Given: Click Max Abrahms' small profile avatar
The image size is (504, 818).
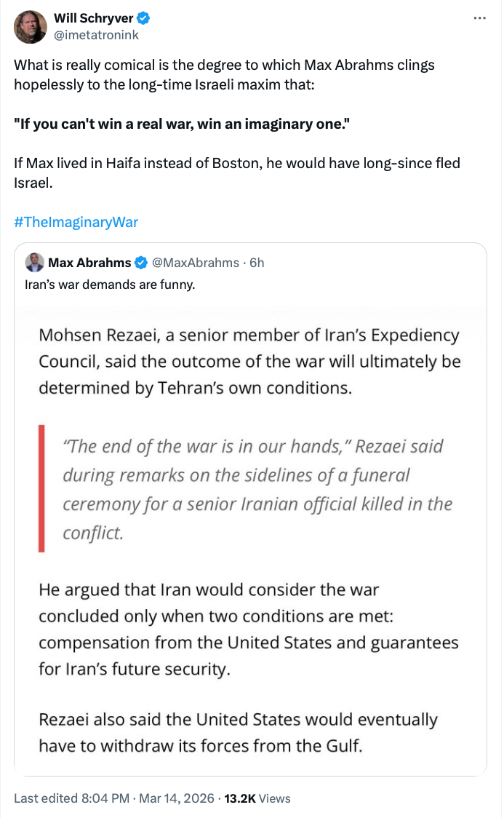Looking at the screenshot, I should coord(34,263).
